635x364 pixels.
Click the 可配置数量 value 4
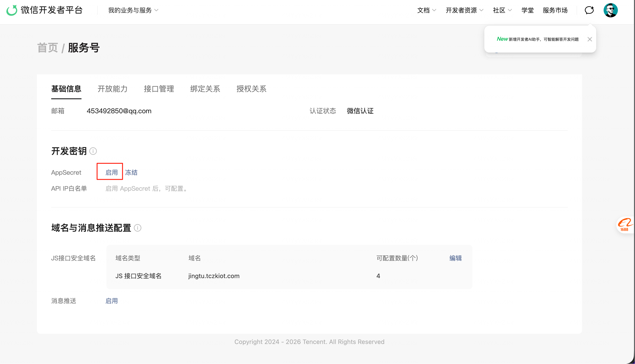[x=378, y=276]
